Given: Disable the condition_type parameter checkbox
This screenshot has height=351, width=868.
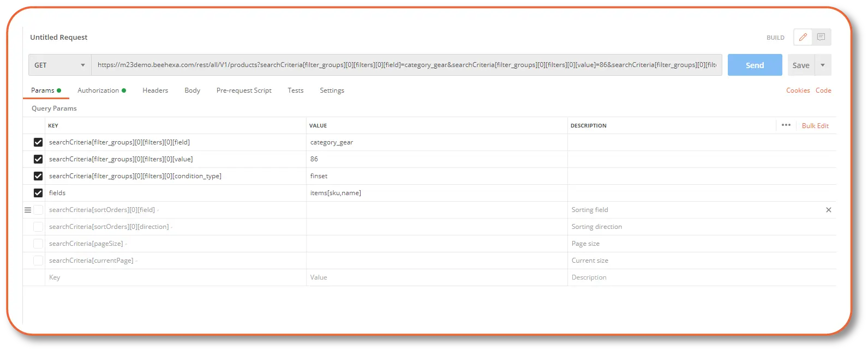Looking at the screenshot, I should 38,176.
